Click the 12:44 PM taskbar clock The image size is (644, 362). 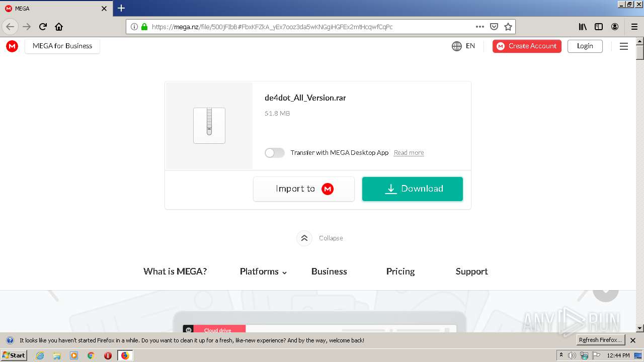click(618, 355)
